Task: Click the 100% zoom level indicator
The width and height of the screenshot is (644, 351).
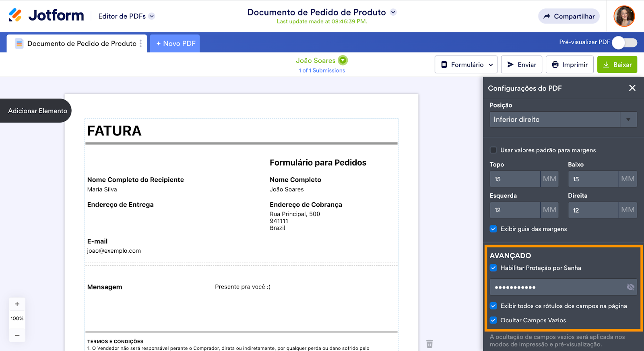Action: tap(17, 318)
